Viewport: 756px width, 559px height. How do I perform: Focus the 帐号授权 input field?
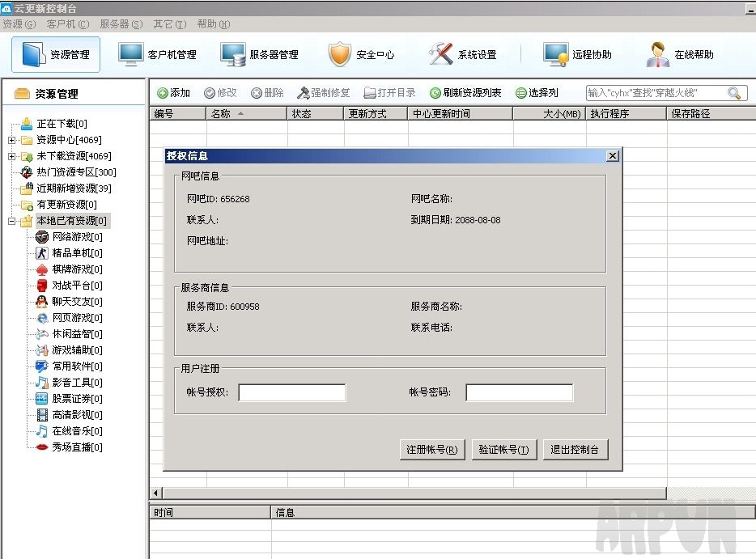(x=292, y=392)
